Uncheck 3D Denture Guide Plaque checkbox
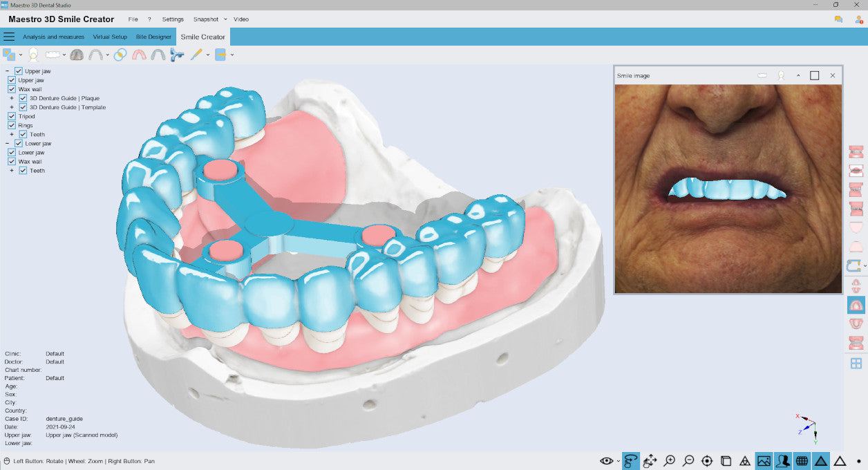Screen dimensions: 868x470 click(x=23, y=98)
